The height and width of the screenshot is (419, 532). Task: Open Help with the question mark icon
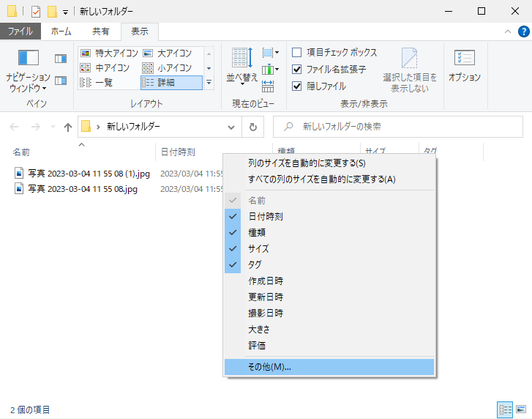523,31
